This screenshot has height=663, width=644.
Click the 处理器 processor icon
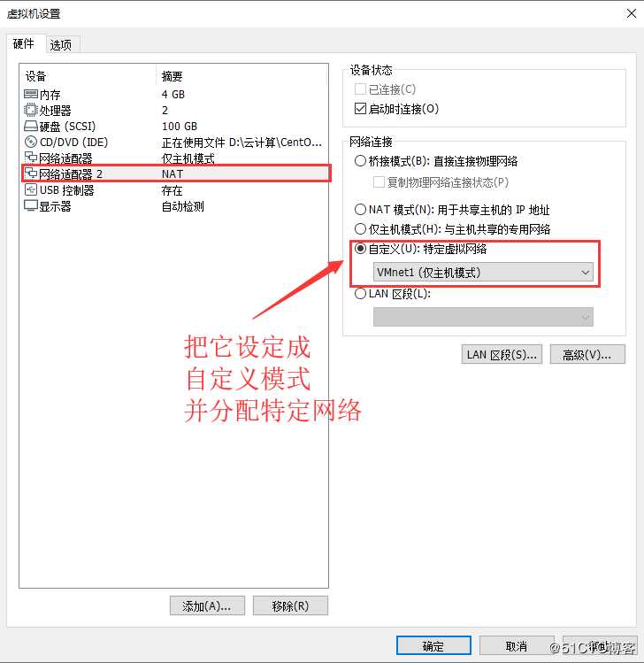[31, 110]
